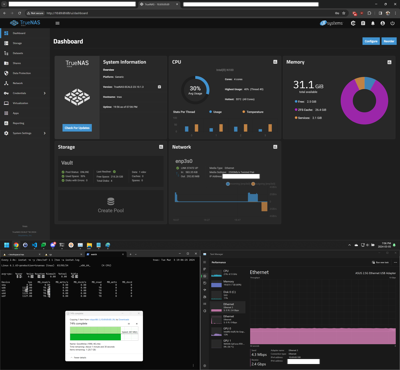Click Run new task in Task Manager
Viewport: 400px width, 370px height.
380,263
